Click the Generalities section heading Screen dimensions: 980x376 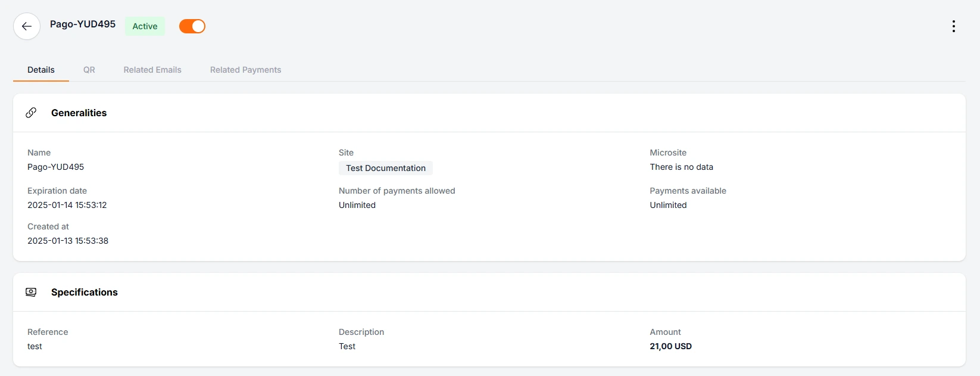(x=79, y=113)
